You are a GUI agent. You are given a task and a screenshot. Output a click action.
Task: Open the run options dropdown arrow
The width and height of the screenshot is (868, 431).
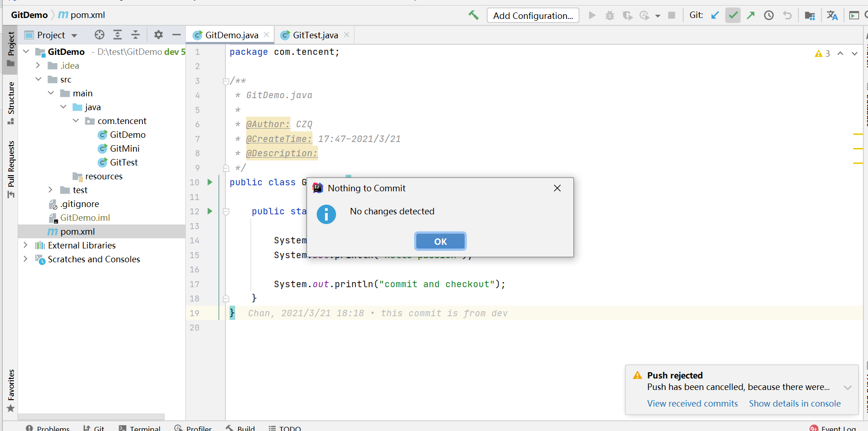tap(658, 16)
